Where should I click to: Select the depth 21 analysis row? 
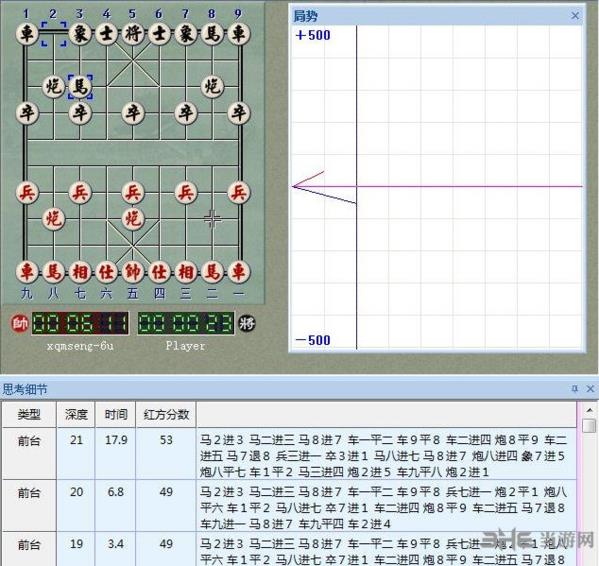(x=289, y=454)
